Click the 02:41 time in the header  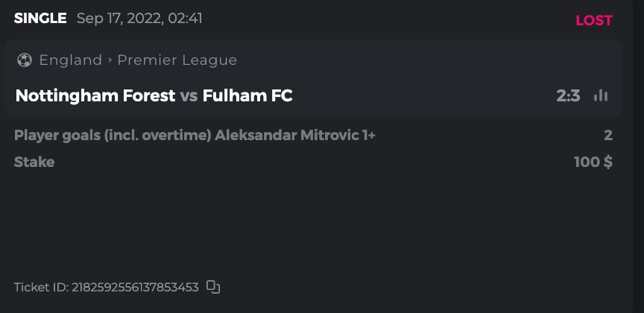[x=185, y=19]
